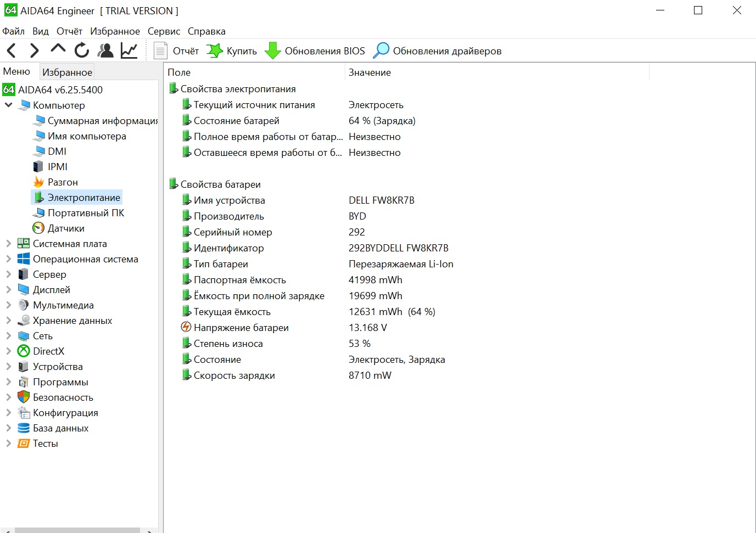Open Обновления BIOS
The width and height of the screenshot is (756, 533).
click(x=315, y=51)
